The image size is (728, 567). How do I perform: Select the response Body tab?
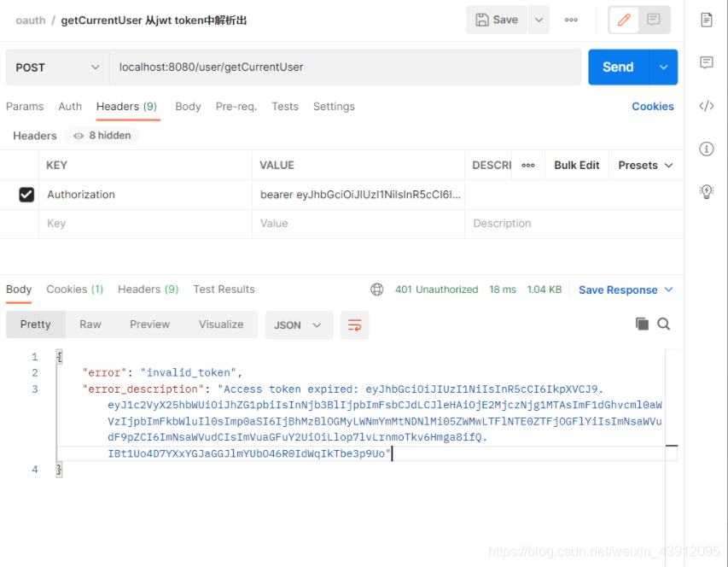[x=19, y=289]
